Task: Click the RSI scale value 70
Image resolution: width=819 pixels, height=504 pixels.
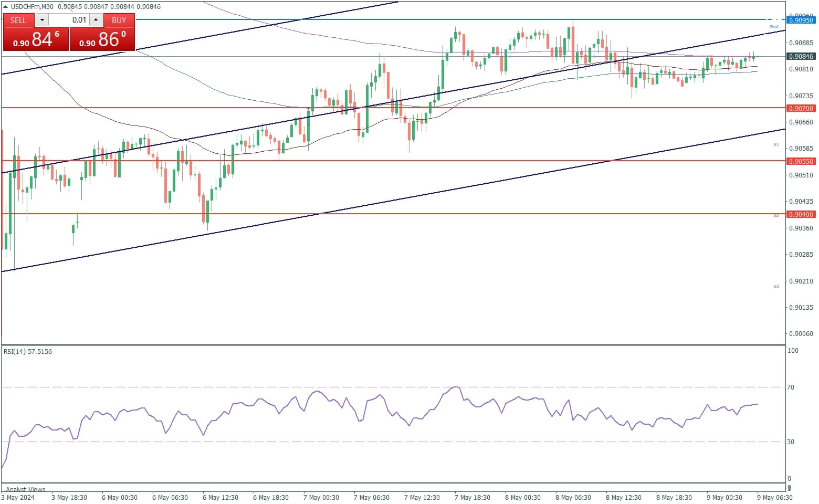Action: click(x=790, y=387)
